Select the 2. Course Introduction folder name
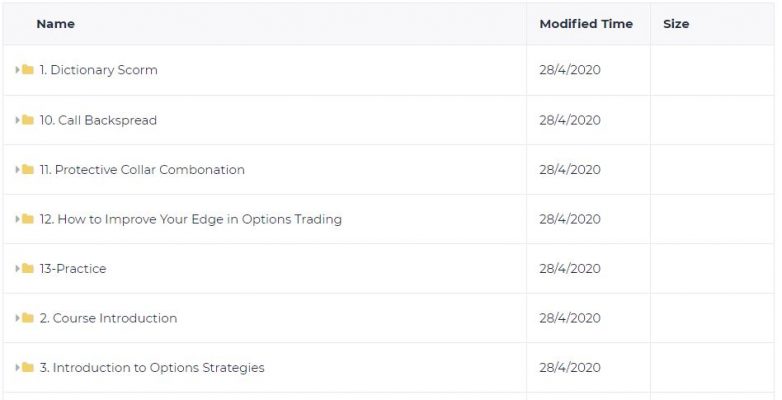 pyautogui.click(x=108, y=318)
